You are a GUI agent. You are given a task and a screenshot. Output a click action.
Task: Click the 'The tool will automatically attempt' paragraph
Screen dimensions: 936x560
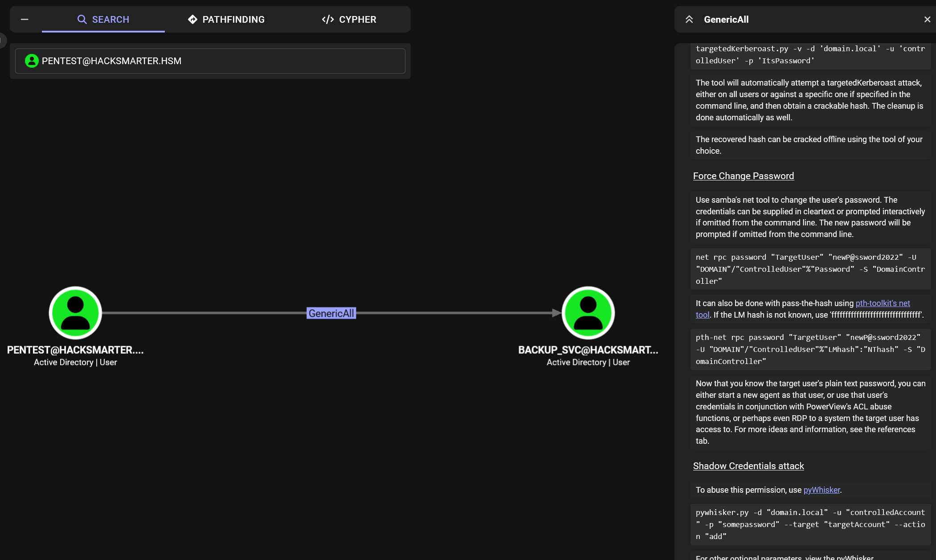(810, 100)
